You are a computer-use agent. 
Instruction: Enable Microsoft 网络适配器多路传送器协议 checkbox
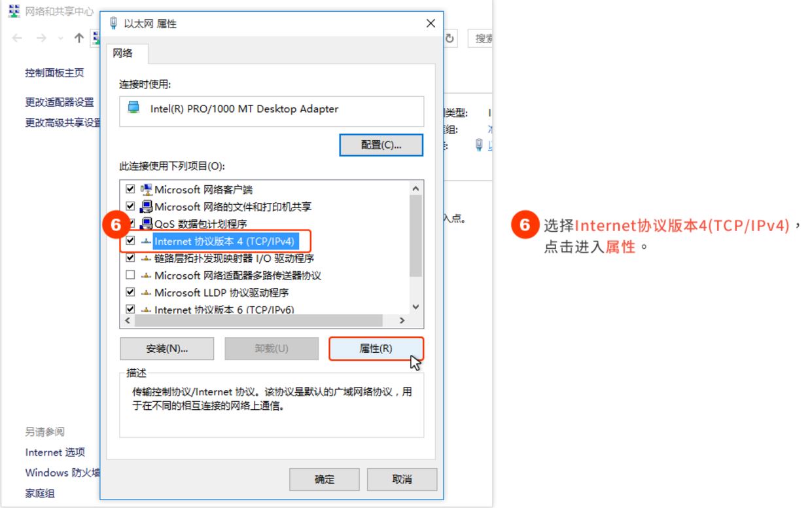[x=130, y=276]
